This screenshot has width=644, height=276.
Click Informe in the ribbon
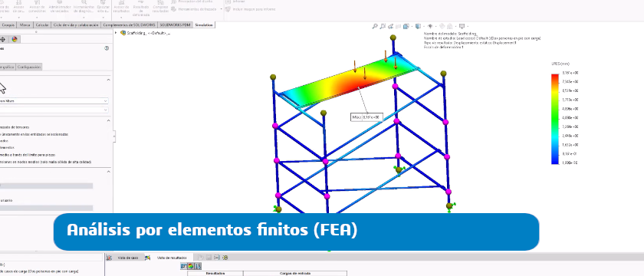(235, 2)
